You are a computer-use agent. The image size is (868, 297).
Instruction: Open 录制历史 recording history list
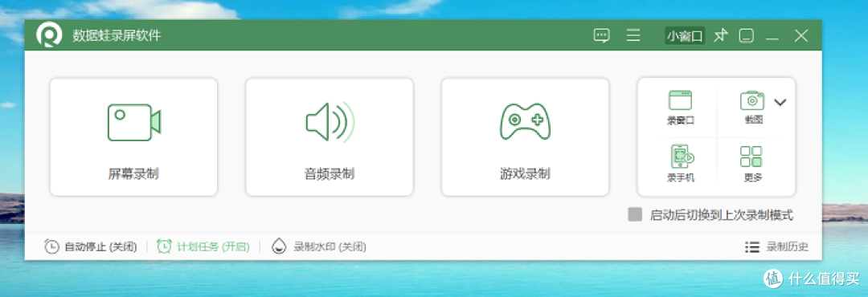(776, 246)
